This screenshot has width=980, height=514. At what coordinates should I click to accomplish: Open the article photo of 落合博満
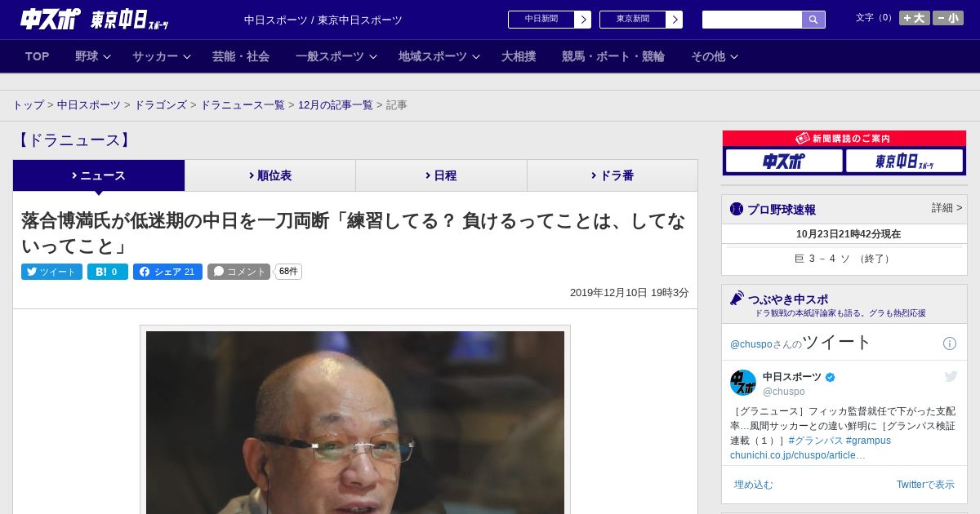355,423
